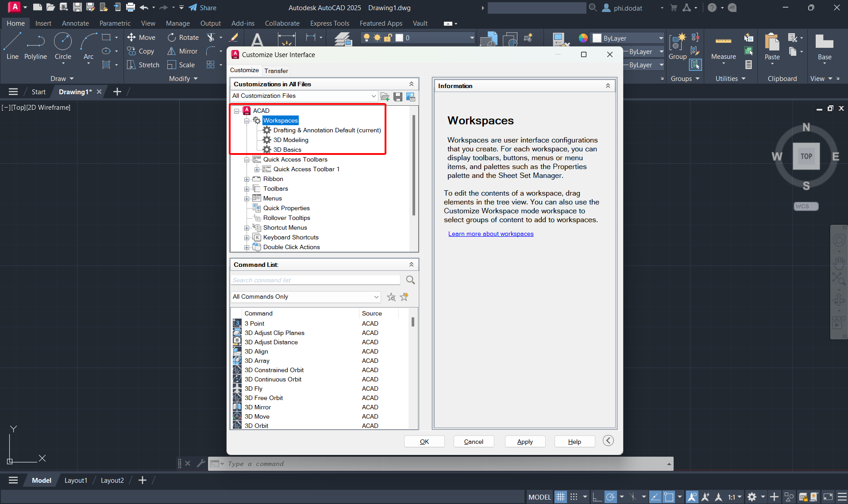
Task: Collapse the Workspaces tree node
Action: point(247,121)
